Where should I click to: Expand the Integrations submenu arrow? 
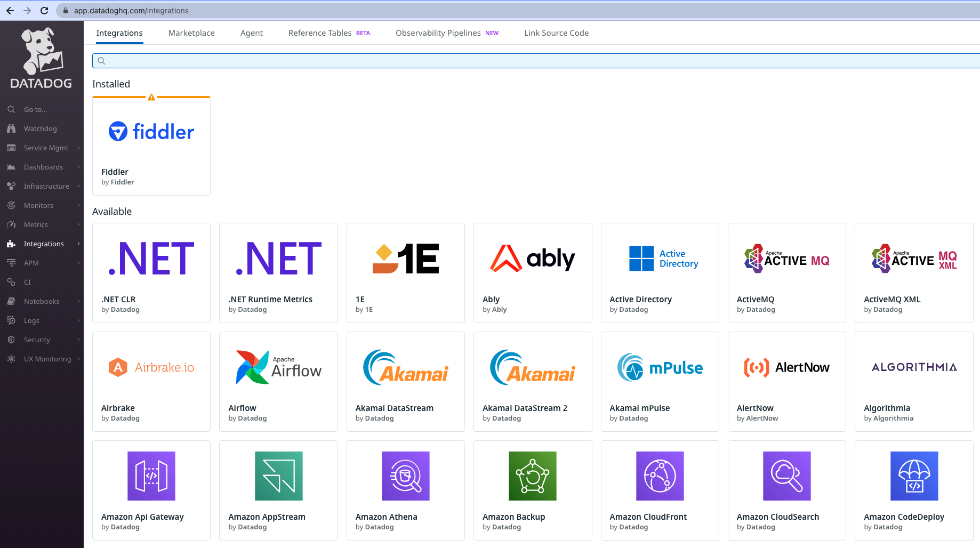(x=78, y=244)
